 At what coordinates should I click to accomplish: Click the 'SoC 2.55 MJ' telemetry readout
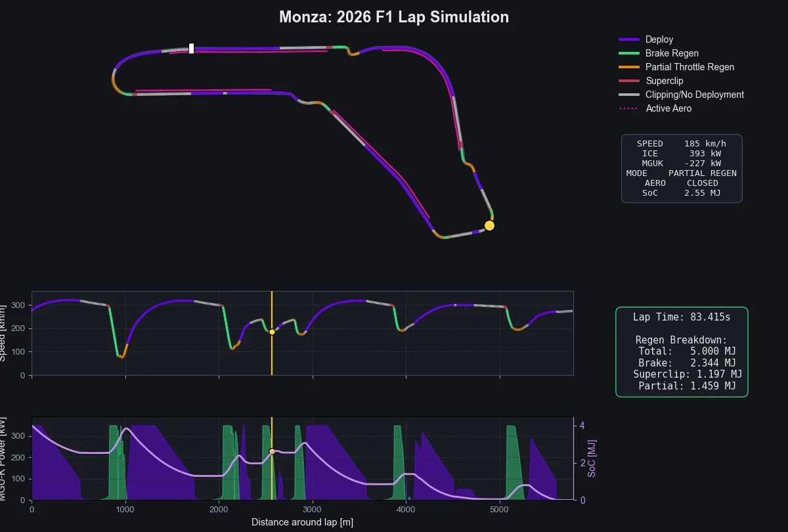pos(682,193)
